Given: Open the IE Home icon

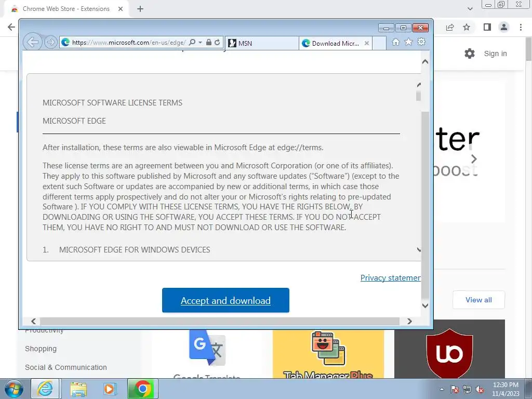Looking at the screenshot, I should click(x=395, y=42).
